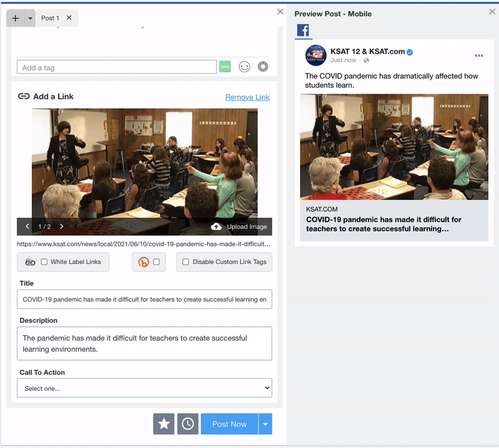Image resolution: width=499 pixels, height=448 pixels.
Task: Click the preview post caption text
Action: coord(392,80)
